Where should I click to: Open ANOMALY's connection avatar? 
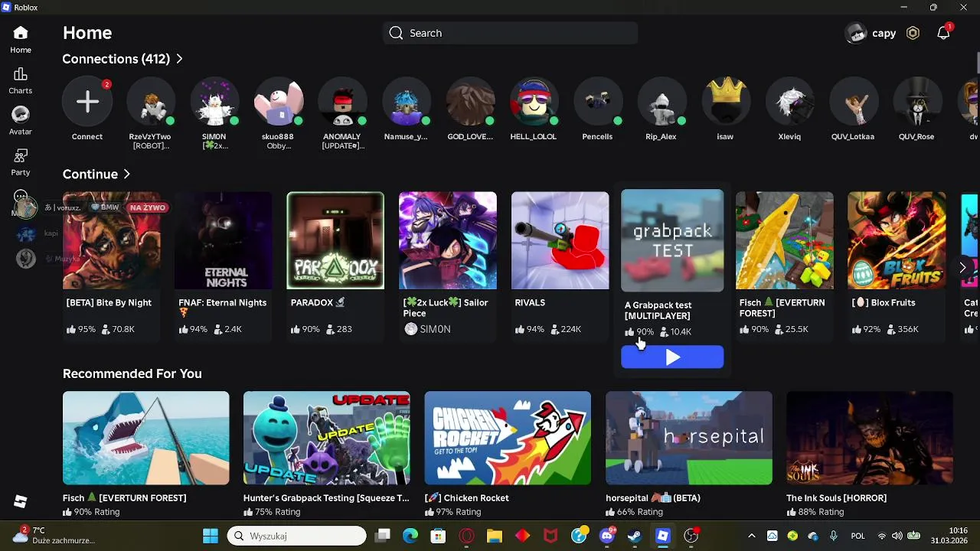click(x=342, y=102)
